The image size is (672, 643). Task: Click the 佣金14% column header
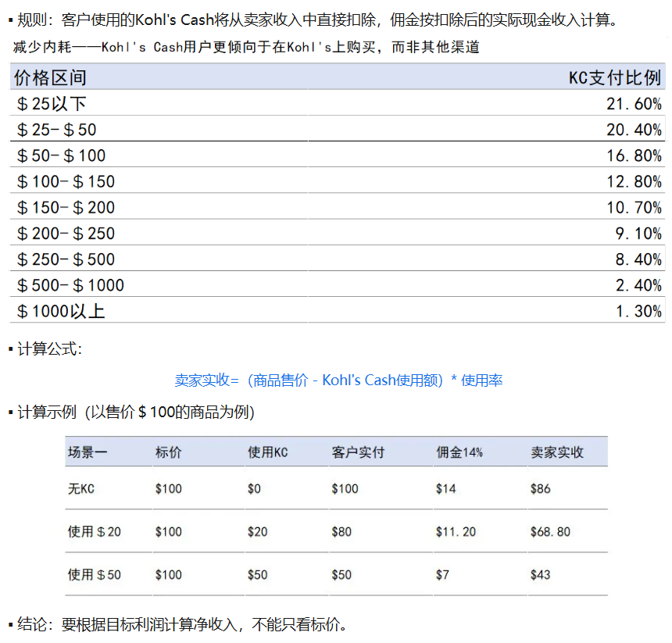tap(459, 452)
